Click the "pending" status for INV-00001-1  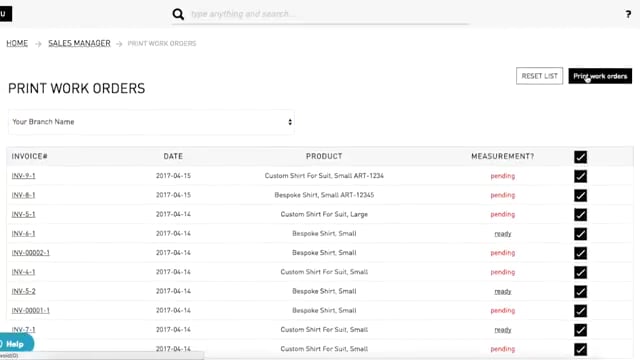tap(502, 311)
